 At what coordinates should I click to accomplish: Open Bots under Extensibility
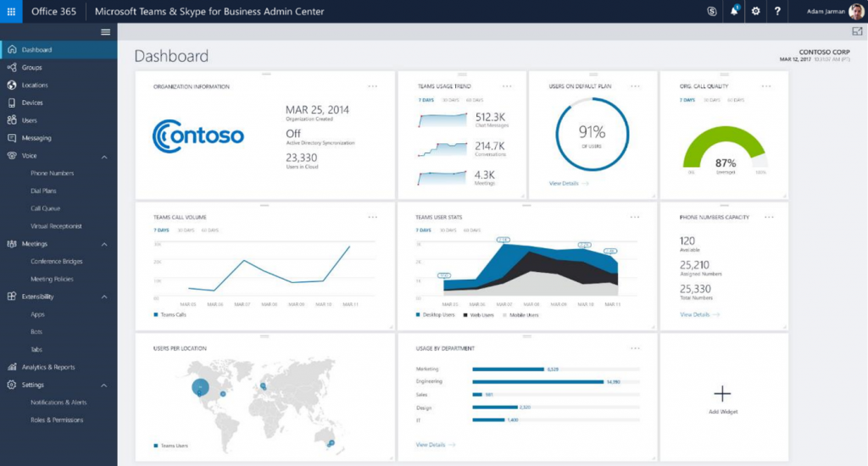(x=36, y=332)
